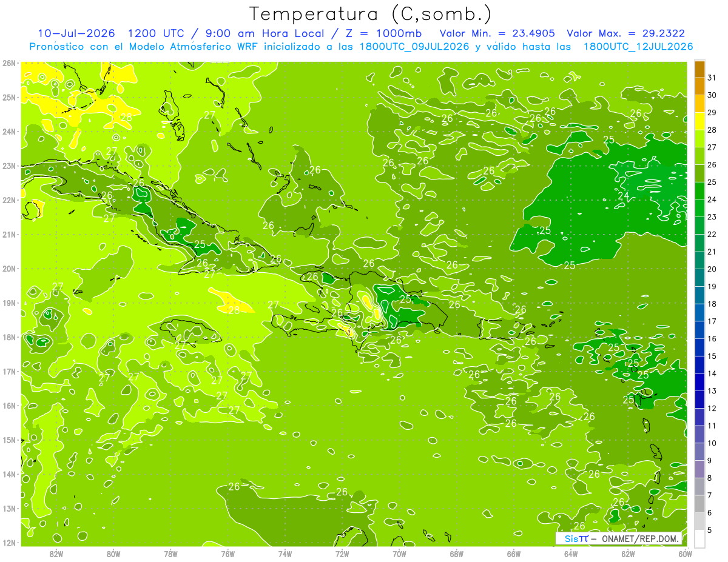Click the 20N latitude axis label
The width and height of the screenshot is (728, 562).
[x=9, y=269]
